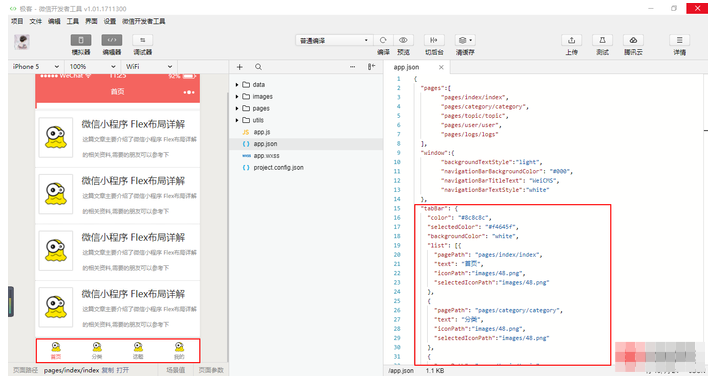Click the 测试 test icon

602,40
